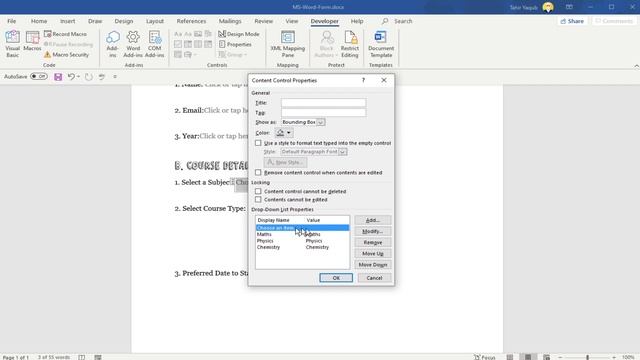Open the Add-ins store button

[x=112, y=44]
